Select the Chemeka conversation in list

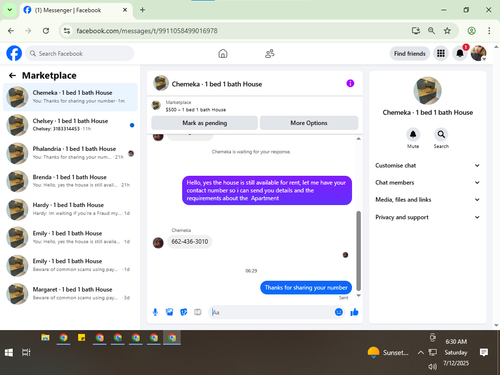tap(70, 97)
